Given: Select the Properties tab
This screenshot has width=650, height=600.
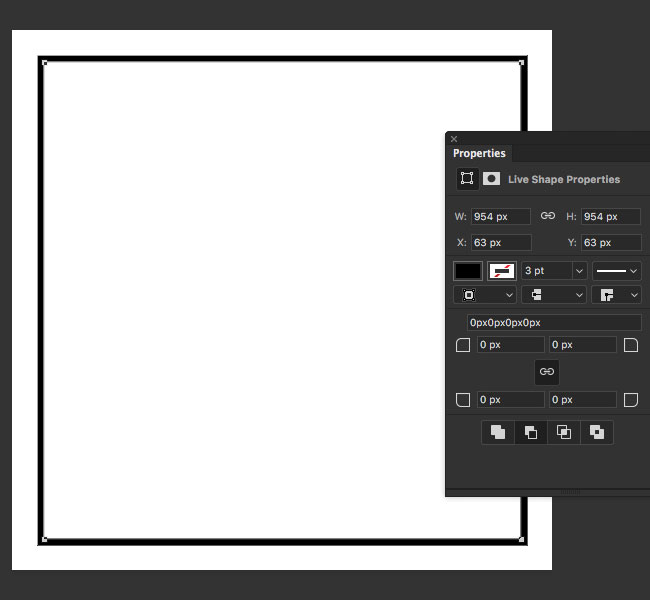Looking at the screenshot, I should coord(479,153).
